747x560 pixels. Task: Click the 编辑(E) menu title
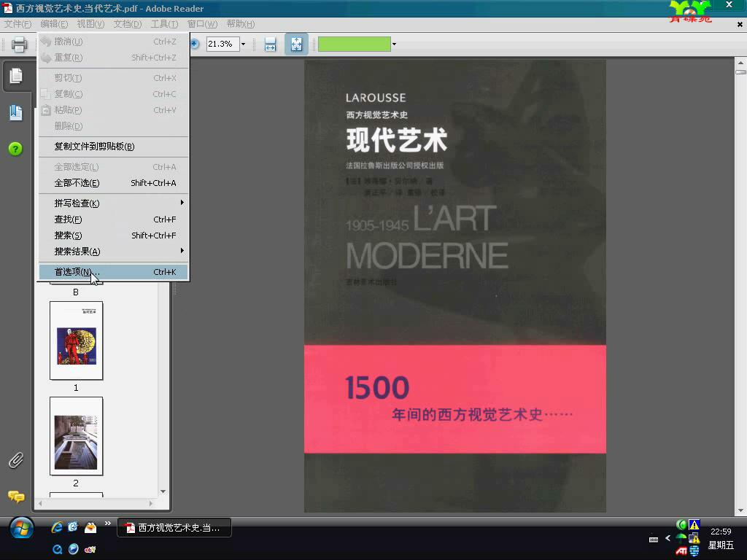(54, 24)
